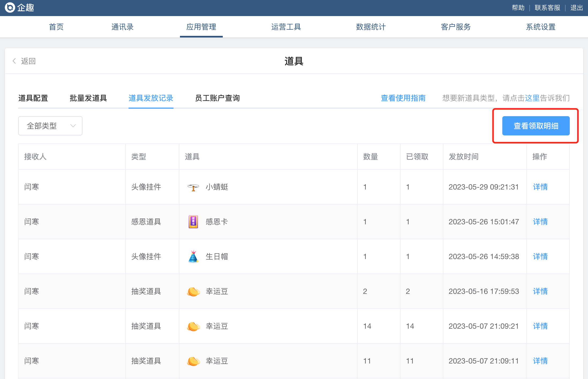Viewport: 588px width, 379px height.
Task: Click the 幸运豆 icon dated 2023-05-16
Action: (193, 291)
